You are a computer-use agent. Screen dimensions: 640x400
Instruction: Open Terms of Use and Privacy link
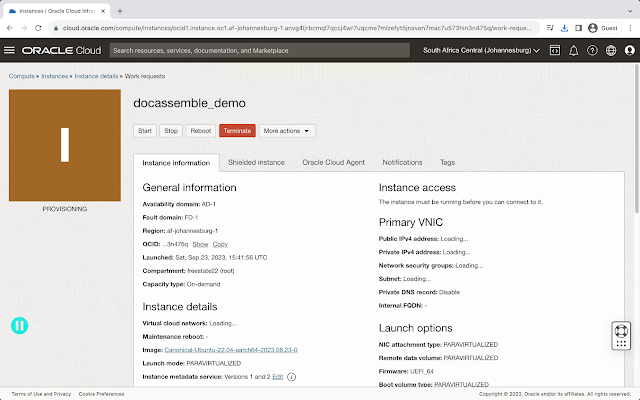click(41, 394)
